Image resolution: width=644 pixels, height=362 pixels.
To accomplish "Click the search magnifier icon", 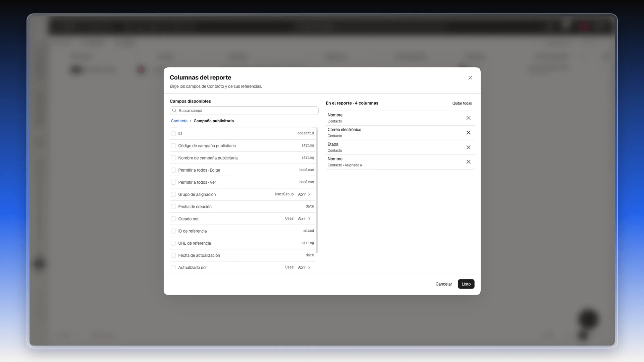I will pos(174,111).
